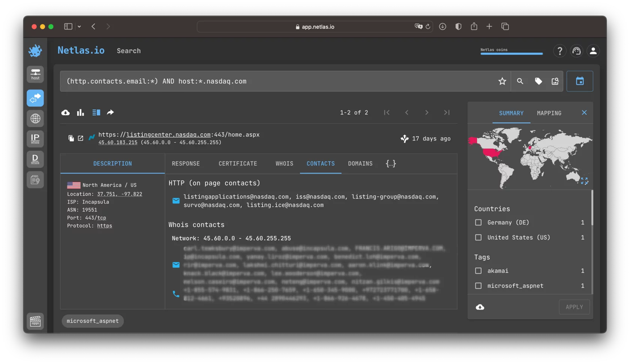Download search results via cloud icon

(65, 112)
